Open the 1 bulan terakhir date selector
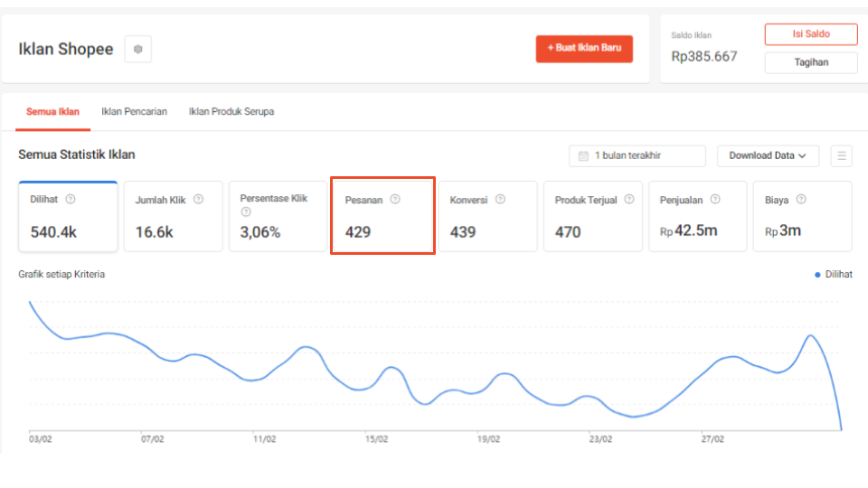 637,156
